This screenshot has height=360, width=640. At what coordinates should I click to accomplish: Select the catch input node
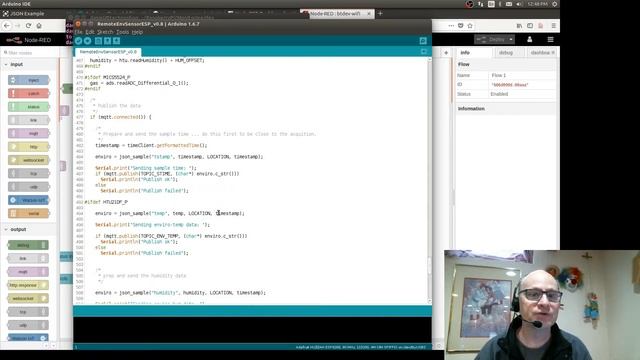29,93
